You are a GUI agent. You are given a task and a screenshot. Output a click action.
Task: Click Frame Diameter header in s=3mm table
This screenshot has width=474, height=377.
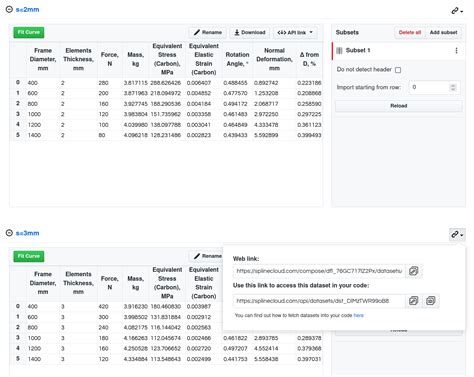pyautogui.click(x=43, y=283)
